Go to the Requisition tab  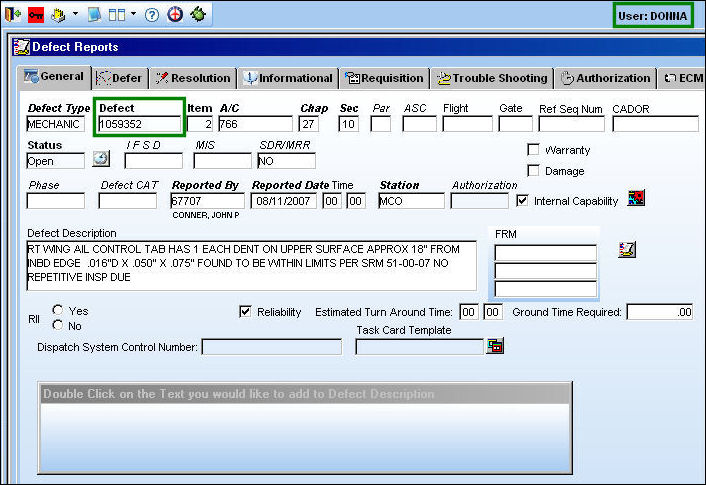coord(385,78)
